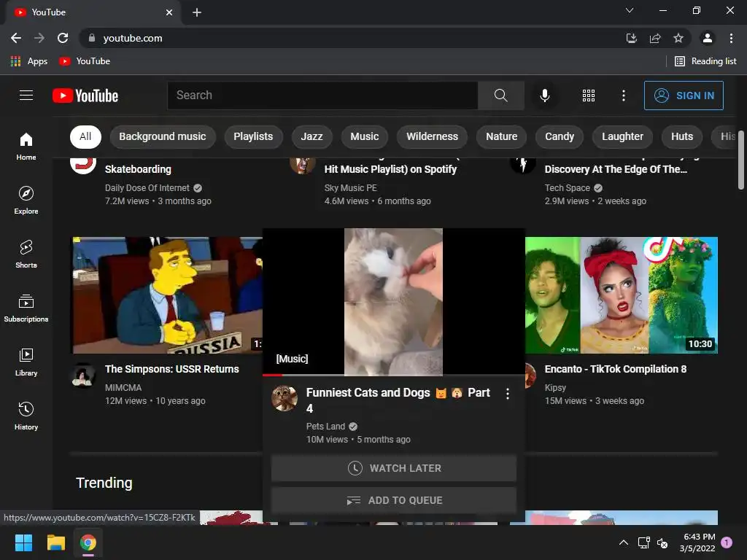Click the YouTube logo in the header
747x560 pixels.
[85, 96]
